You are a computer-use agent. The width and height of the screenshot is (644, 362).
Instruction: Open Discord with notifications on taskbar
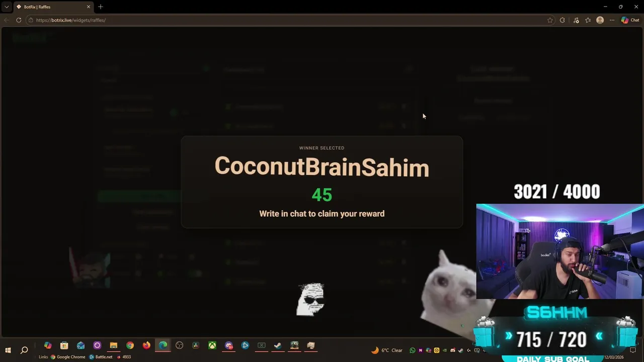tap(229, 345)
